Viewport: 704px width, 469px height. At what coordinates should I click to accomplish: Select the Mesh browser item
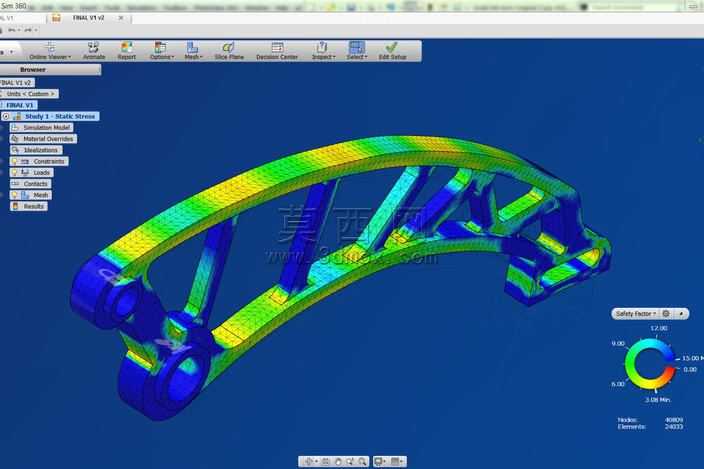click(x=40, y=195)
